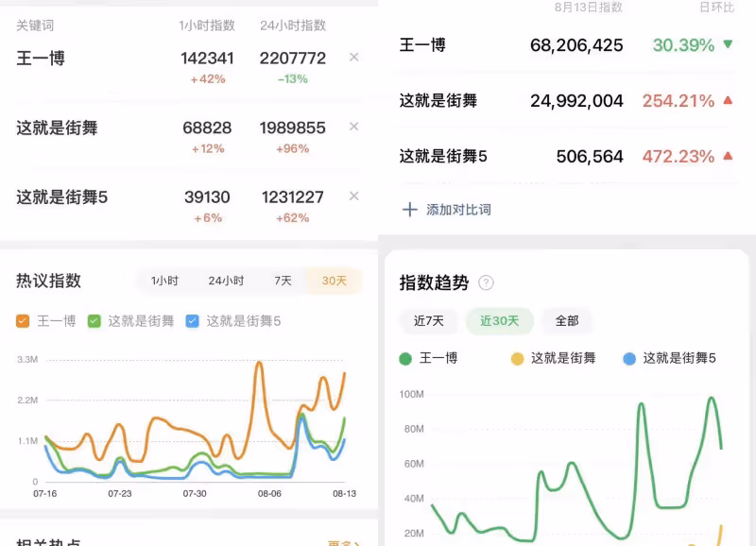Click the green down arrow beside 30.39%
The height and width of the screenshot is (546, 756).
[x=728, y=44]
